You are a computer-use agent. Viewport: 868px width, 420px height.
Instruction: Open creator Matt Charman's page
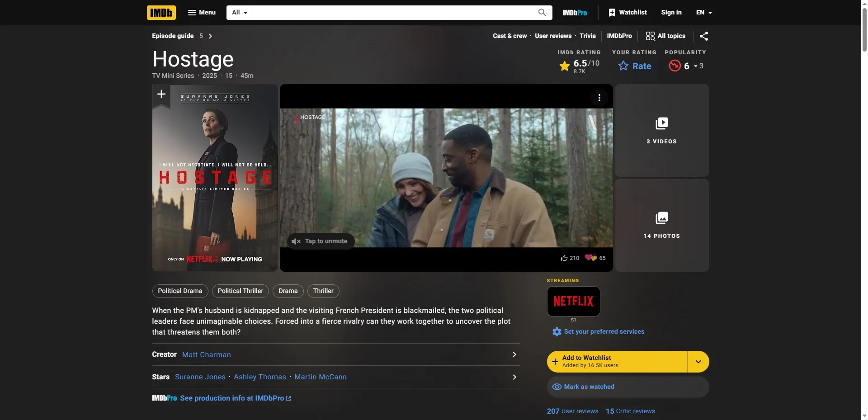click(x=206, y=354)
